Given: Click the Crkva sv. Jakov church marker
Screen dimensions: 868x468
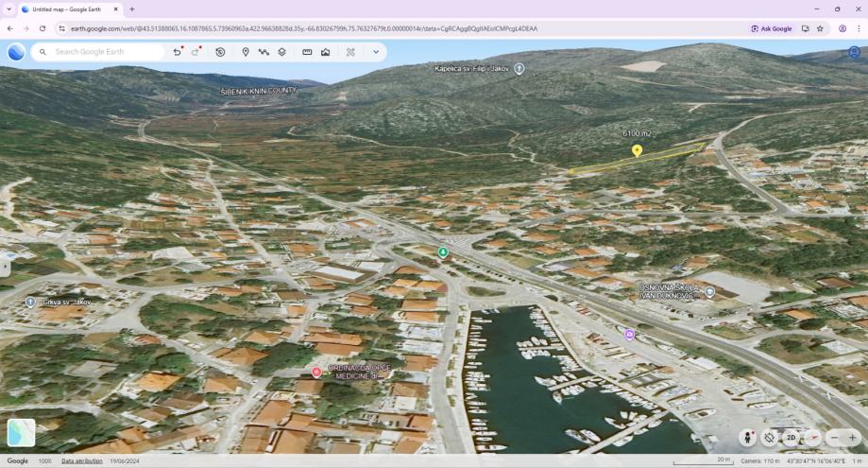Looking at the screenshot, I should pos(30,302).
